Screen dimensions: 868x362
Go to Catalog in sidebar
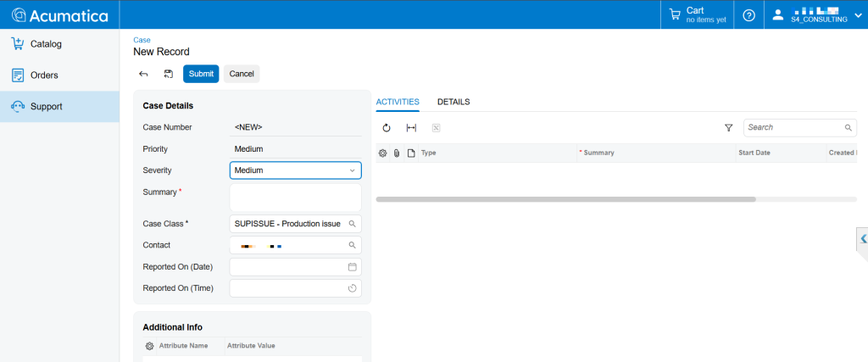(60, 44)
